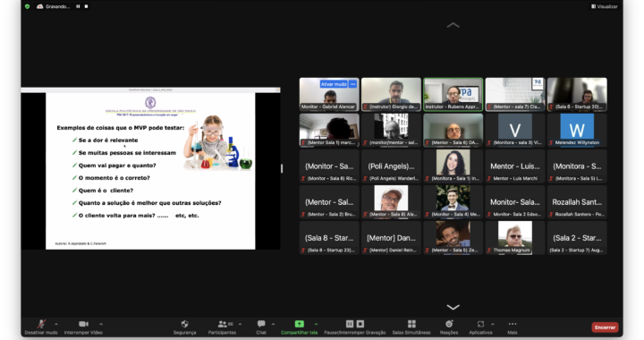Viewport: 644px width, 340px height.
Task: Pause the recording from the bottom toolbar
Action: pos(350,324)
